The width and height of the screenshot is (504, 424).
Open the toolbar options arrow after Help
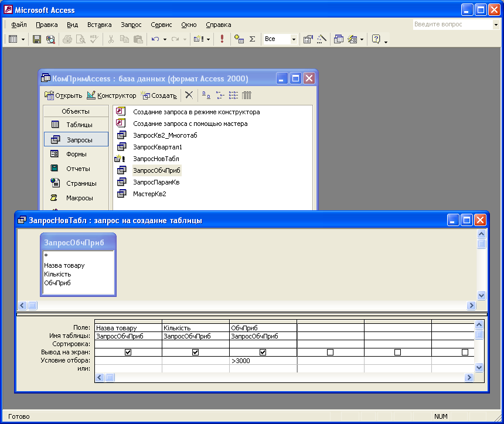(386, 41)
